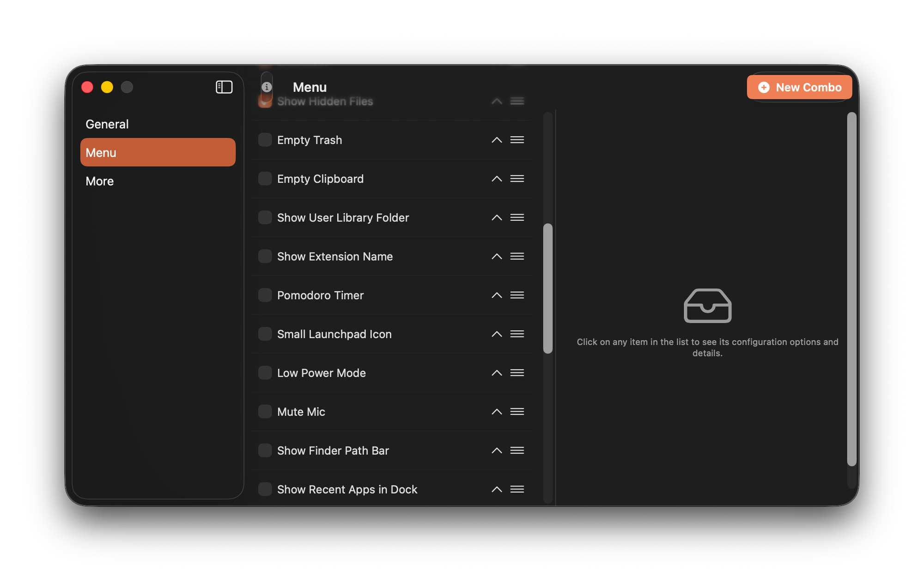Open the General section in the sidebar
The image size is (924, 571).
click(x=107, y=124)
